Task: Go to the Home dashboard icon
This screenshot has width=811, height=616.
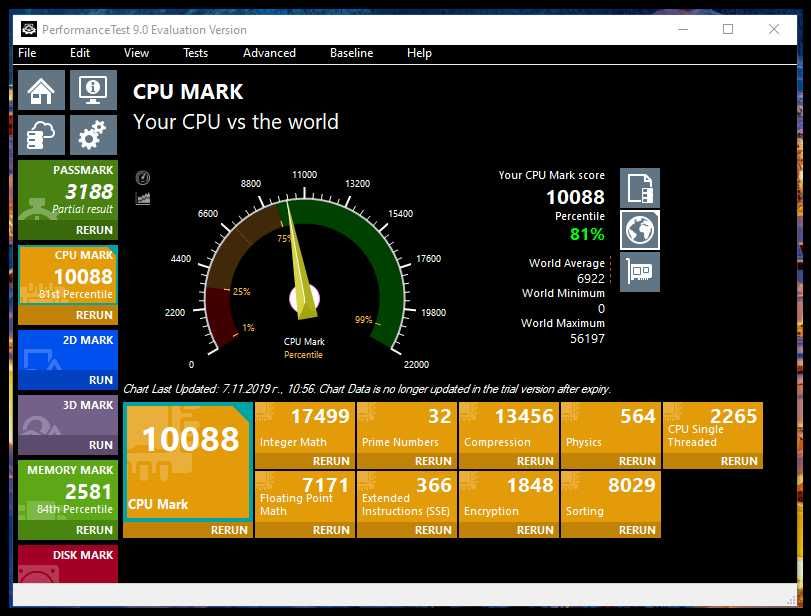Action: (x=41, y=90)
